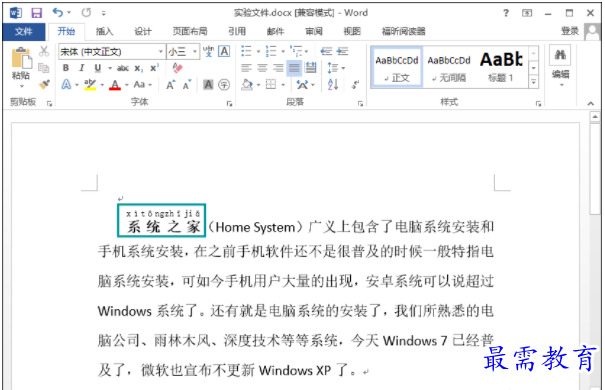Viewport: 605px width, 390px height.
Task: Switch to 引用 References tab
Action: [237, 31]
